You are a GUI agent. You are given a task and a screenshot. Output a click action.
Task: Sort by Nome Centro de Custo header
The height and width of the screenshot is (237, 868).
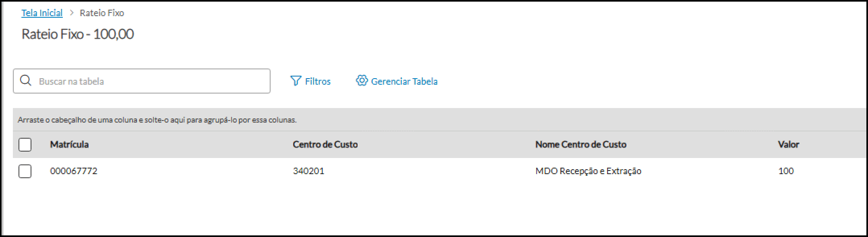(x=581, y=144)
